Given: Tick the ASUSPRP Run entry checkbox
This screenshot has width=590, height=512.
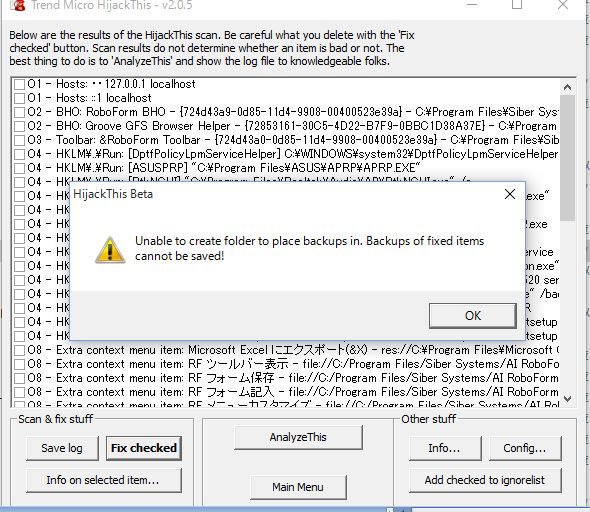Looking at the screenshot, I should click(19, 168).
